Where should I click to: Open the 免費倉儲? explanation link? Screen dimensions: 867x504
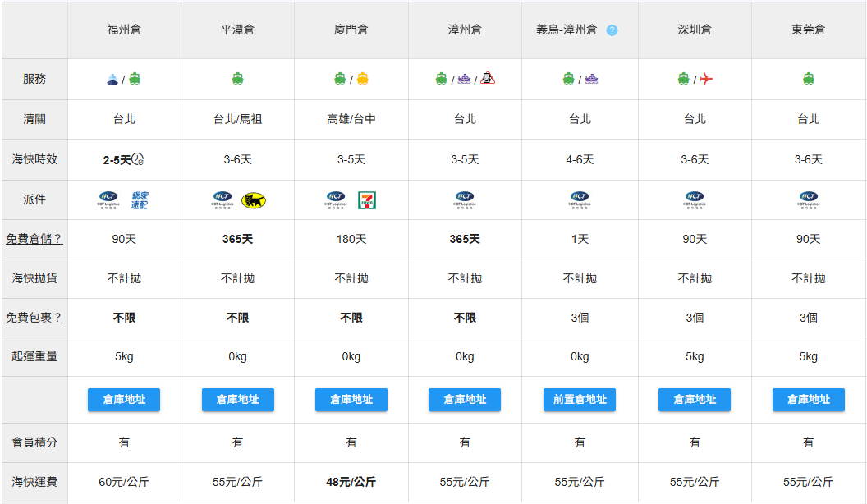[34, 239]
